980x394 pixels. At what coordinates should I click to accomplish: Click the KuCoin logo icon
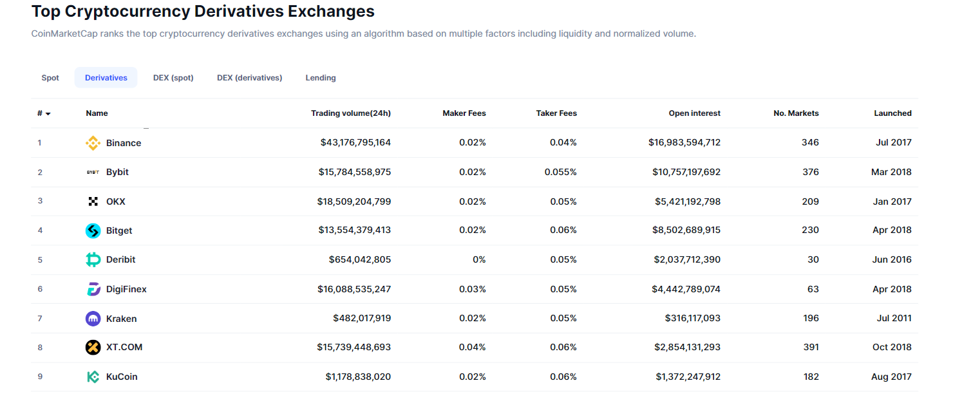coord(93,377)
